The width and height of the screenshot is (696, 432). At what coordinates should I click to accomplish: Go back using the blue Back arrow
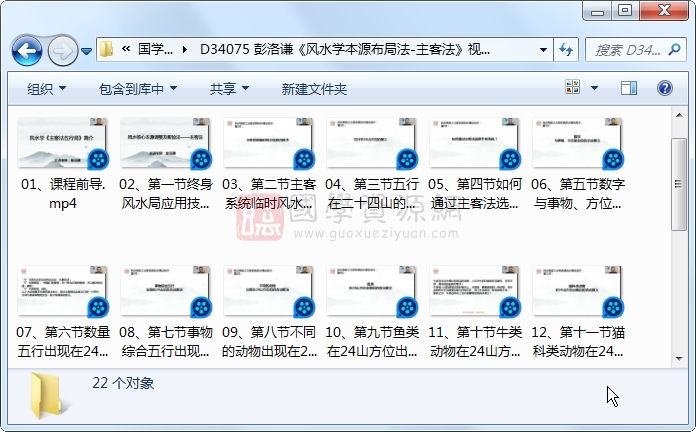point(27,51)
